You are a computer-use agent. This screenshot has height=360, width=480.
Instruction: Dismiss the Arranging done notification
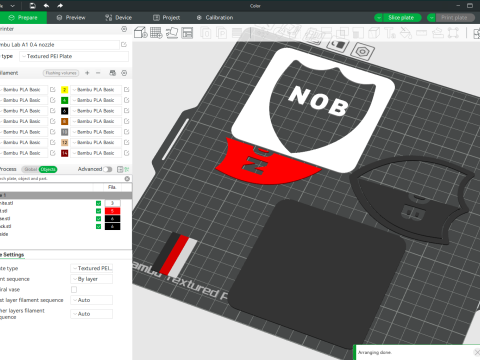point(477,352)
